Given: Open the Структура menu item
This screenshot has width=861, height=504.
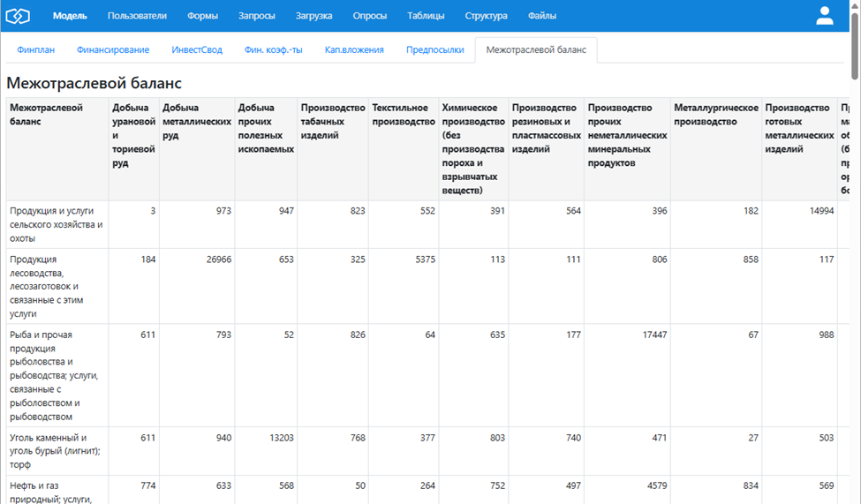Looking at the screenshot, I should pos(486,16).
